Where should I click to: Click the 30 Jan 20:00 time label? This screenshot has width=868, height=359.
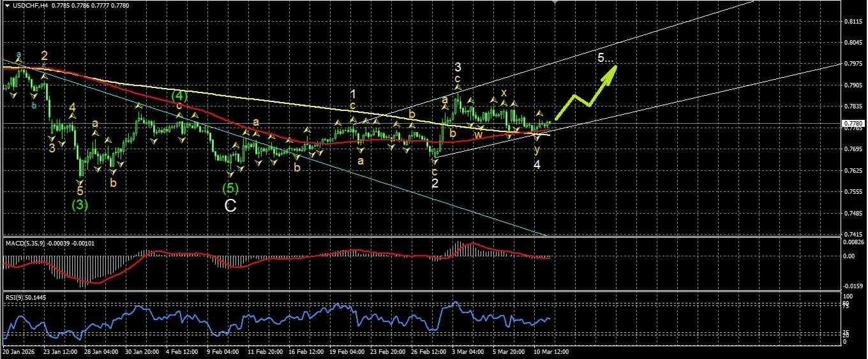[142, 351]
